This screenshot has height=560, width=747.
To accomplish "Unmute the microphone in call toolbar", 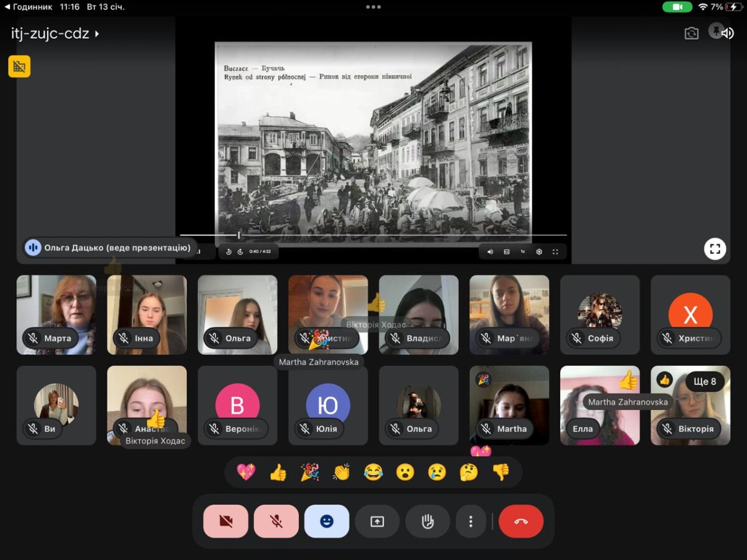I will coord(276,521).
